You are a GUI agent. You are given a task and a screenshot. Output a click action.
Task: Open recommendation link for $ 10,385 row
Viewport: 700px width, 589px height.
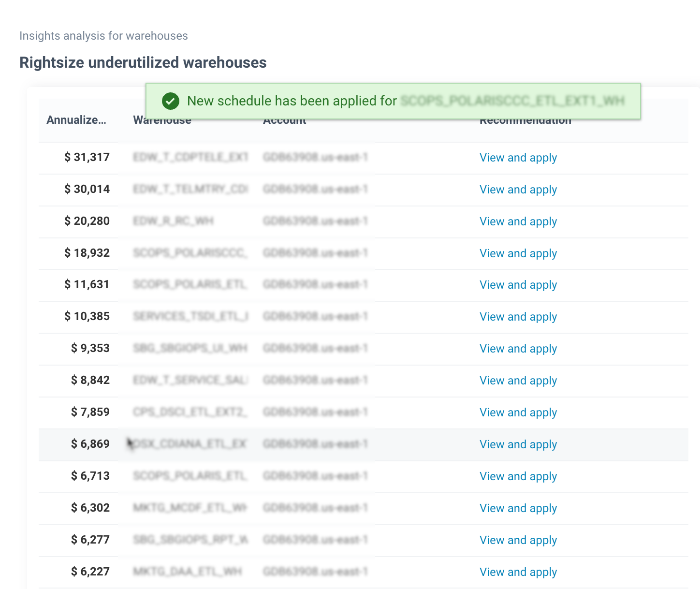pyautogui.click(x=518, y=317)
